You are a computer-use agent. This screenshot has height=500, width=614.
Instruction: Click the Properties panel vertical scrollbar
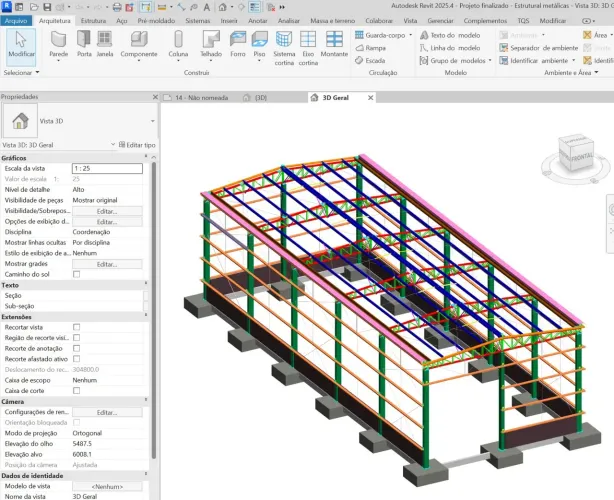tap(154, 309)
